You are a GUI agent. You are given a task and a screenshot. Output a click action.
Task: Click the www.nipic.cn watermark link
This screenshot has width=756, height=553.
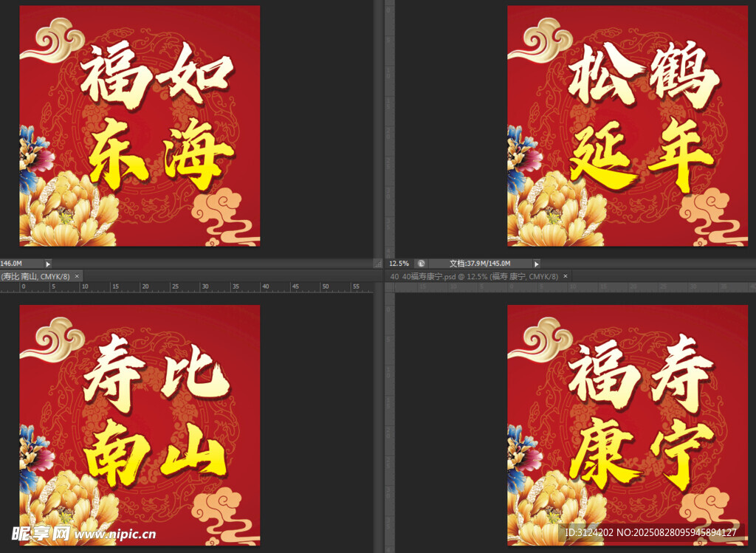[x=114, y=534]
